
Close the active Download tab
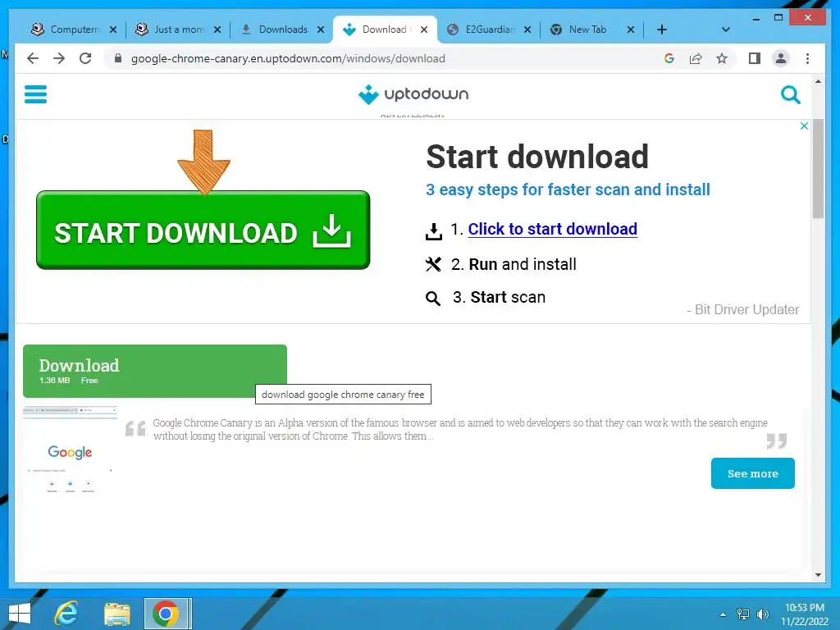coord(424,30)
